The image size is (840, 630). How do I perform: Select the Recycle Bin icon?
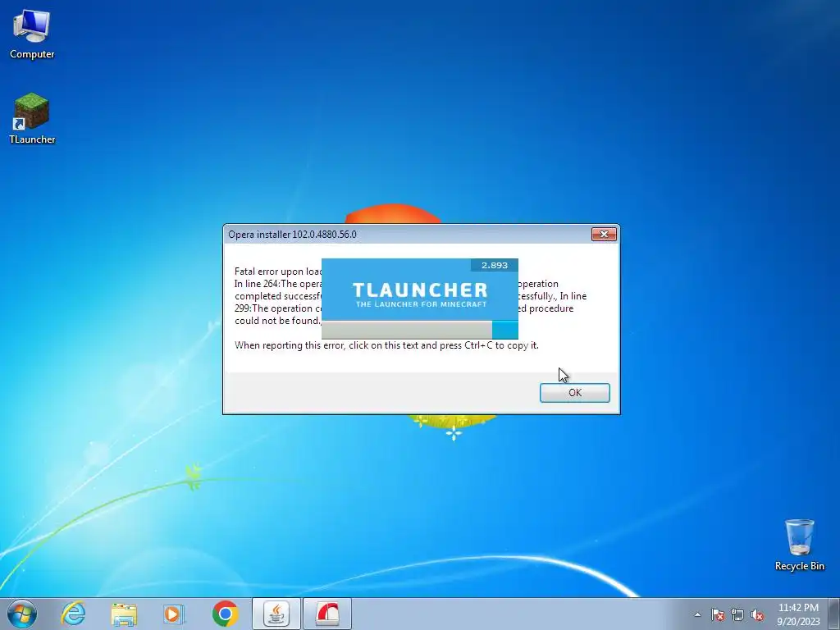[x=799, y=545]
